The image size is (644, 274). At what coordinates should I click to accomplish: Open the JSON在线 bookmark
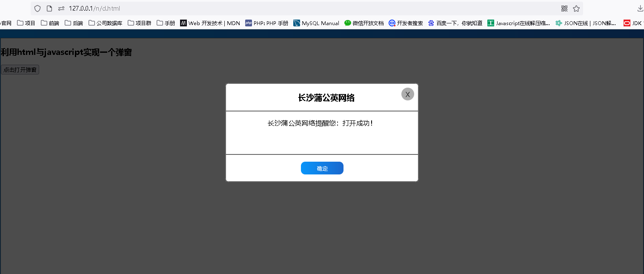coord(586,23)
